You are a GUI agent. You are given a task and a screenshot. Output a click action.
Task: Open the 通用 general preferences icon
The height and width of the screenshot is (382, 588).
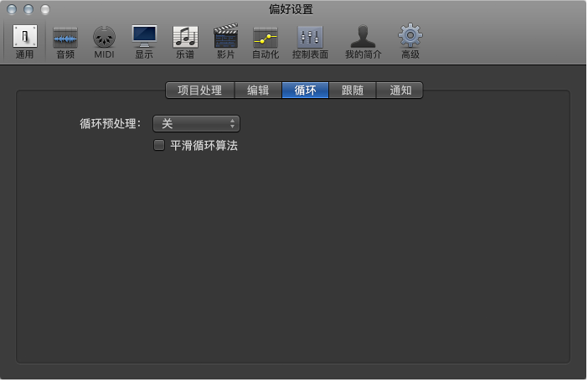(x=25, y=41)
